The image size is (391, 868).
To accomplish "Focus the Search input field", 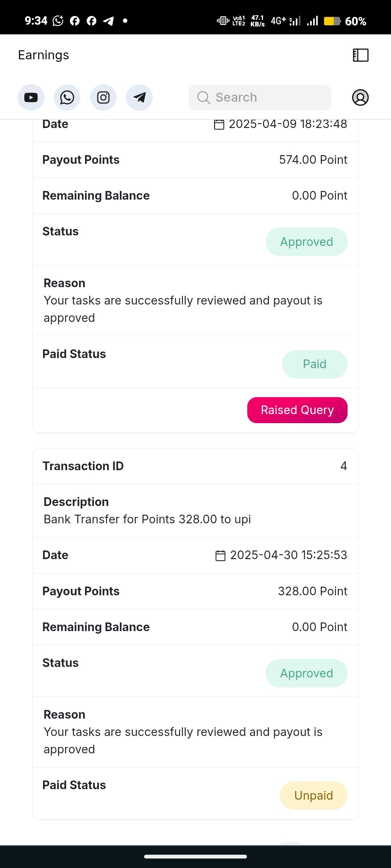I will 260,98.
